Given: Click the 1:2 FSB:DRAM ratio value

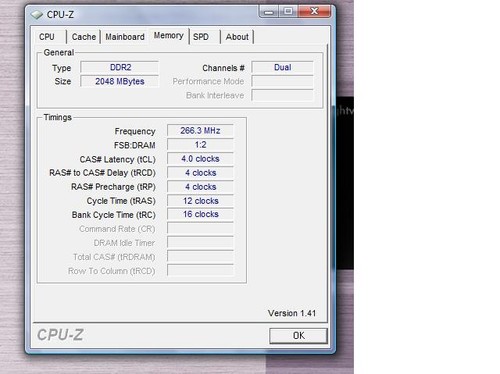Looking at the screenshot, I should tap(200, 145).
